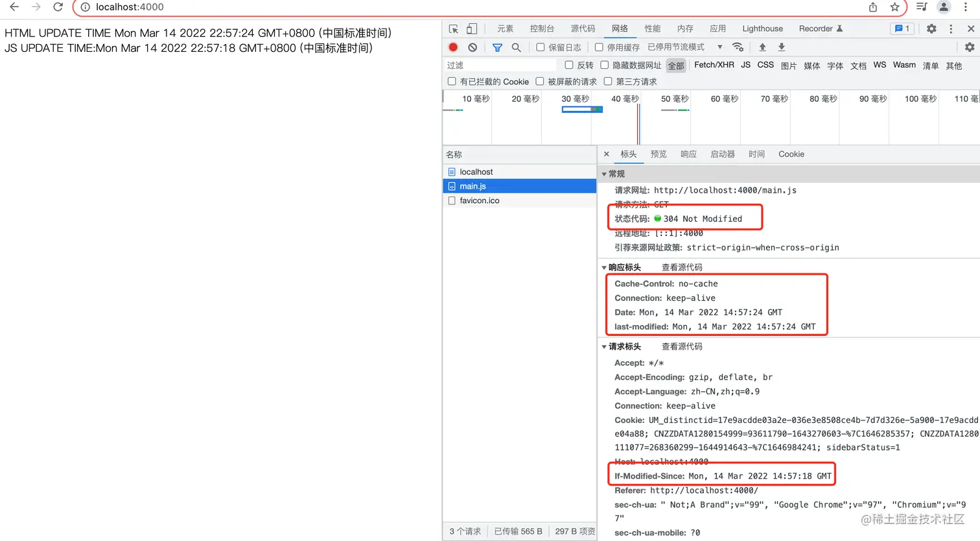Open the DevTools settings gear
Screen dimensions: 980x541
click(x=931, y=29)
